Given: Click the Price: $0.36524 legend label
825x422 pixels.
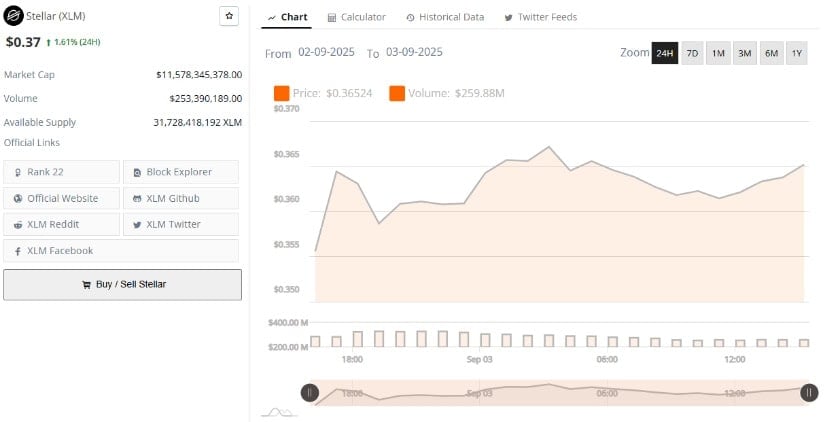Looking at the screenshot, I should click(333, 94).
